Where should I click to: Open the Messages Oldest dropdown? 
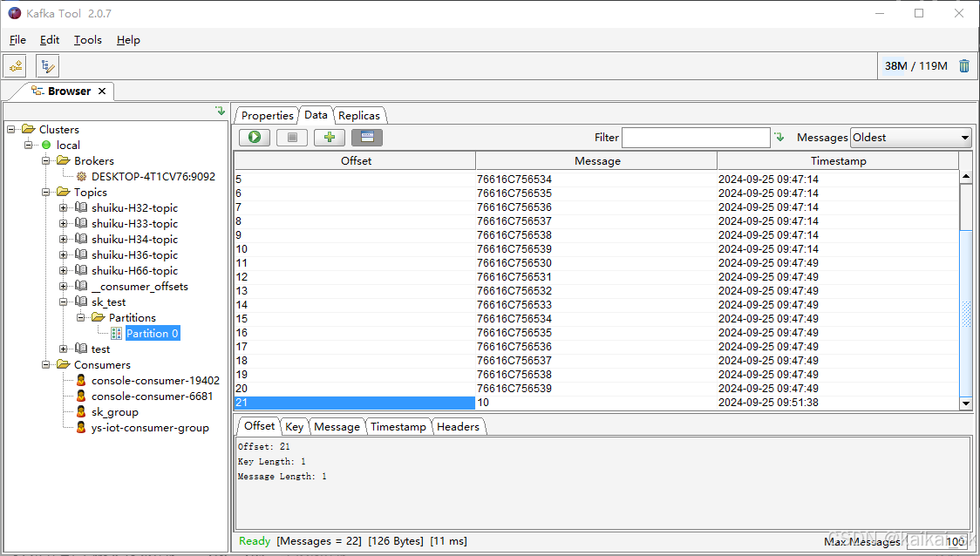(911, 138)
